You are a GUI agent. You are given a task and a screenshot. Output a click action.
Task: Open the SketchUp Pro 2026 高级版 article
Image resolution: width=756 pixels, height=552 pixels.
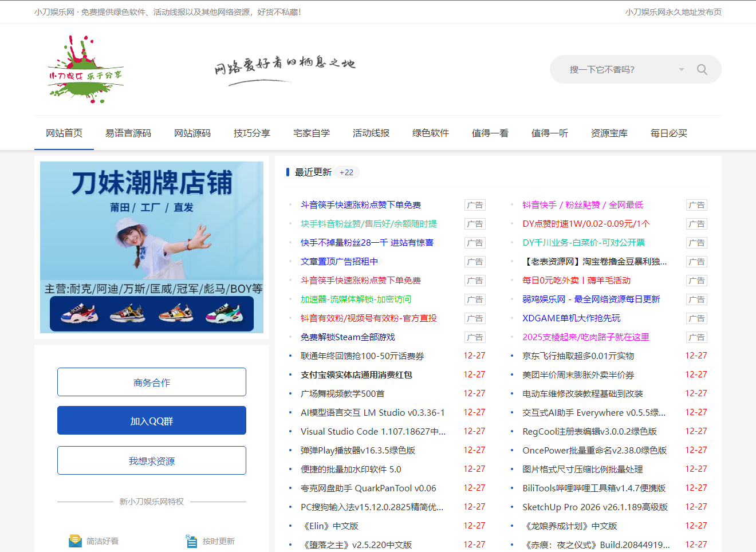[593, 507]
